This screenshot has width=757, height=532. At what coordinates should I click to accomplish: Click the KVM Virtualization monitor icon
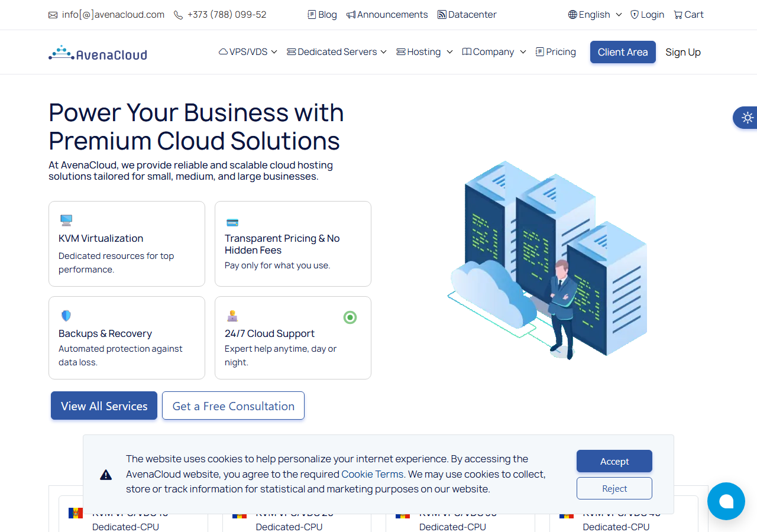66,220
